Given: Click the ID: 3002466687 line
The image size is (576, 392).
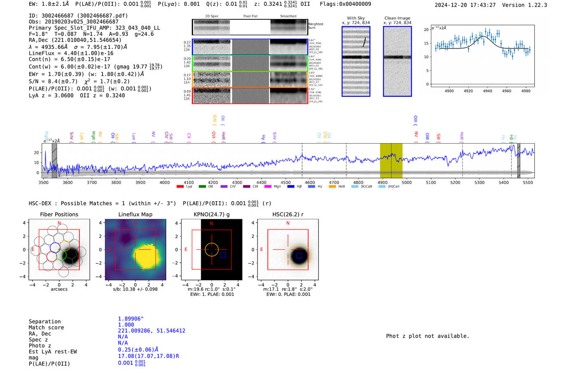Looking at the screenshot, I should (78, 16).
